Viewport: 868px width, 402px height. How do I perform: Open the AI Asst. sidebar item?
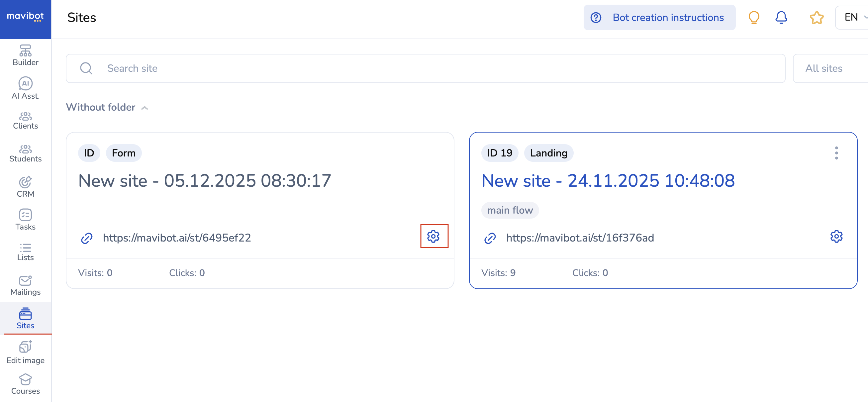point(25,88)
